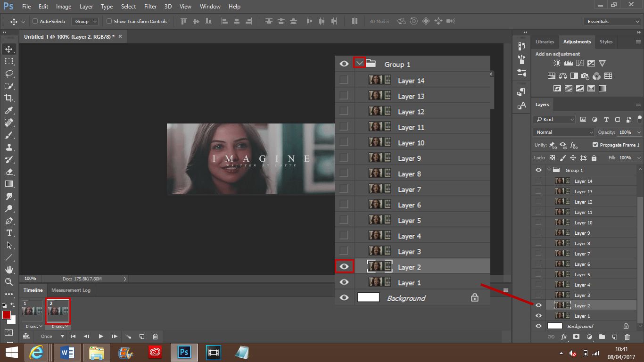The width and height of the screenshot is (644, 362).
Task: Pick the Crop tool in the toolbar
Action: pyautogui.click(x=9, y=98)
